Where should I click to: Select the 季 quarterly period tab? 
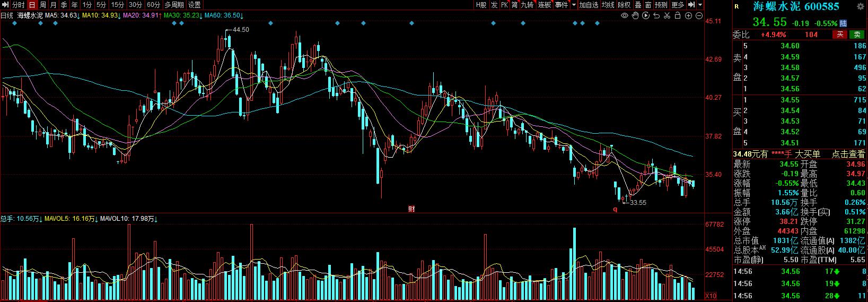point(64,5)
